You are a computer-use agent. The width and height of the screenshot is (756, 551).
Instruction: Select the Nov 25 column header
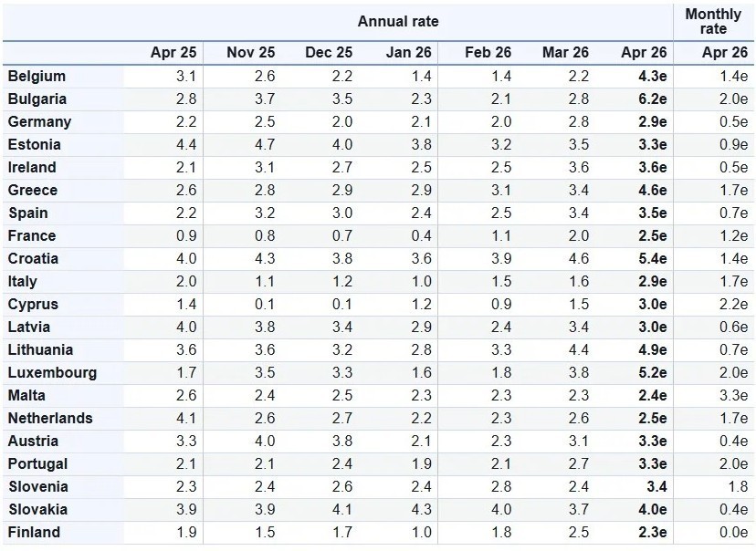(x=251, y=53)
